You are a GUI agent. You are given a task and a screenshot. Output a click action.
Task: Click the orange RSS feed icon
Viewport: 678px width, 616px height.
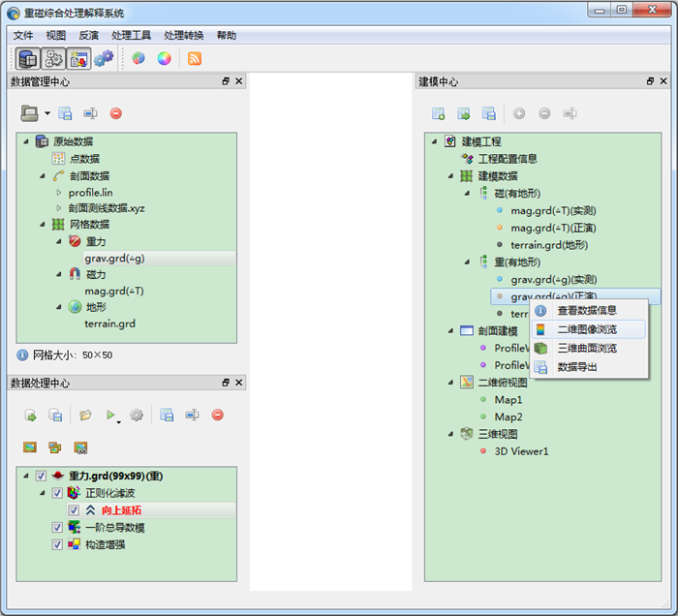coord(195,58)
